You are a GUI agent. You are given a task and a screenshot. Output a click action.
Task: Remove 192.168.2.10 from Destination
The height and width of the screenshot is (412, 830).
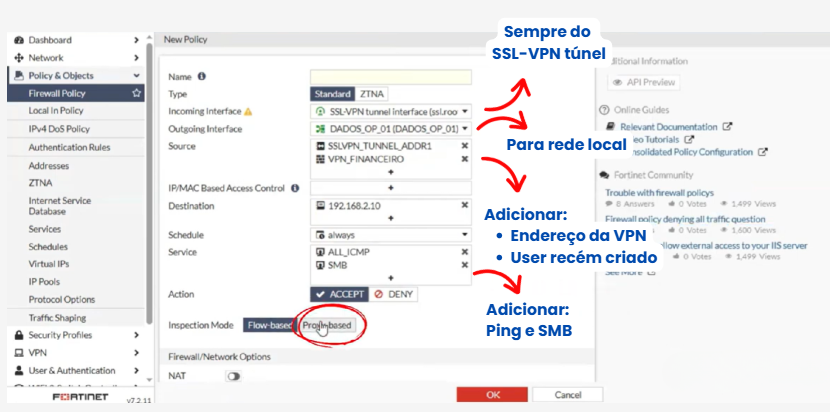click(464, 206)
